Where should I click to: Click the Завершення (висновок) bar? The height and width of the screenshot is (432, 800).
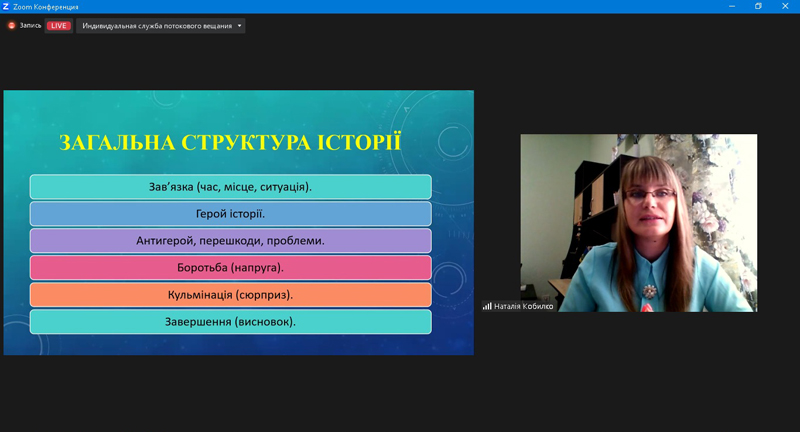click(x=231, y=322)
